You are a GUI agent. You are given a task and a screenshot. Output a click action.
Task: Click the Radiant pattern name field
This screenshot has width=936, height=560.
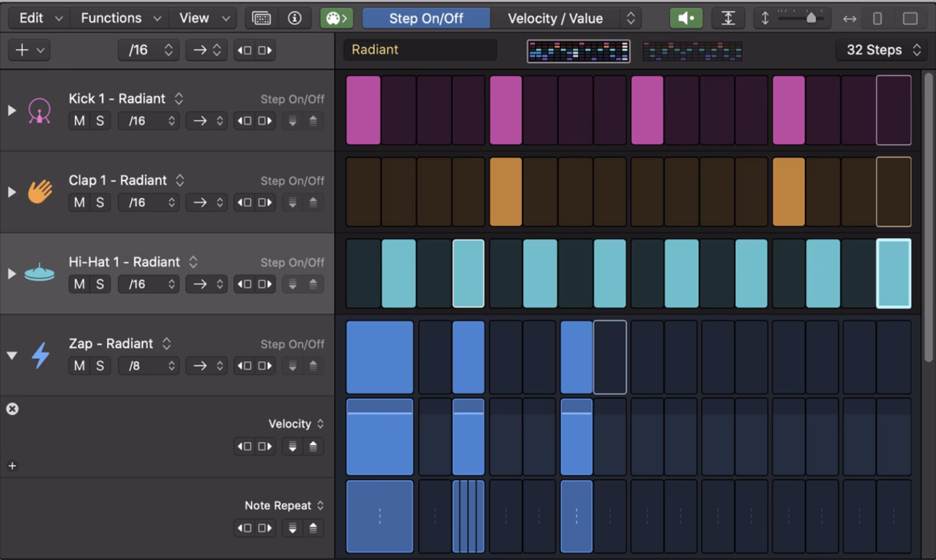420,49
